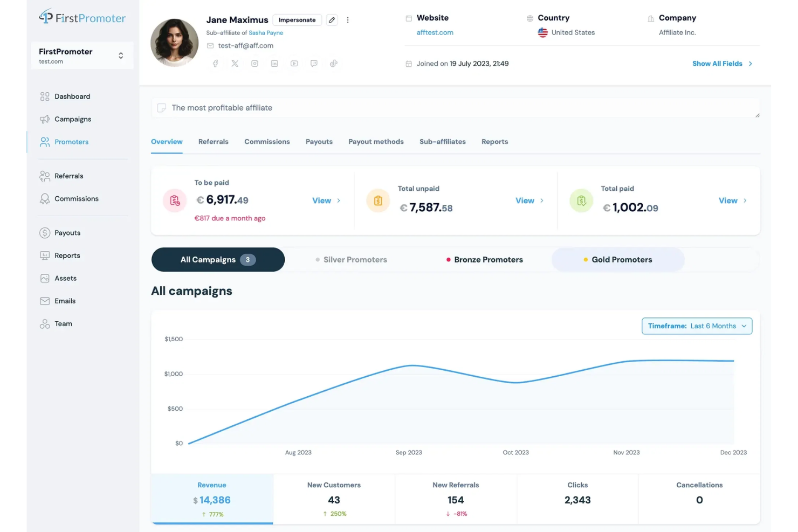Click the LinkedIn social icon
The width and height of the screenshot is (798, 532).
274,63
